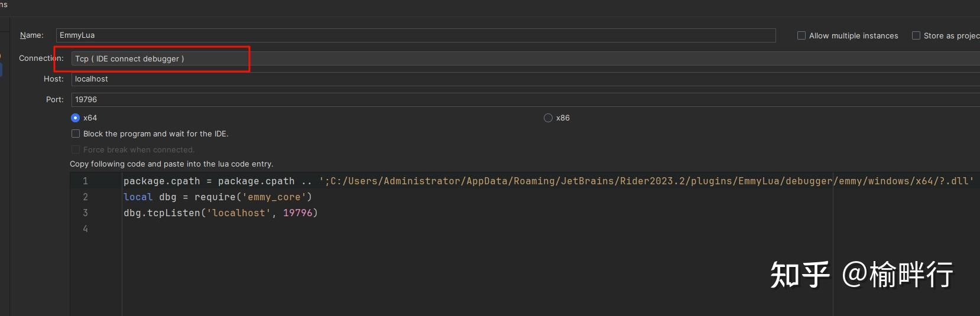This screenshot has height=316, width=980.
Task: Click line number 2 in the gutter
Action: [x=85, y=197]
